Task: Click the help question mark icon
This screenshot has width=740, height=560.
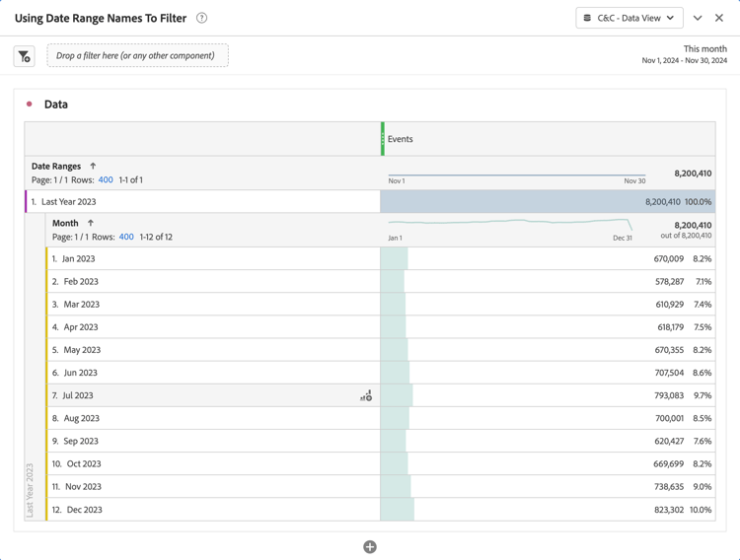Action: 201,18
